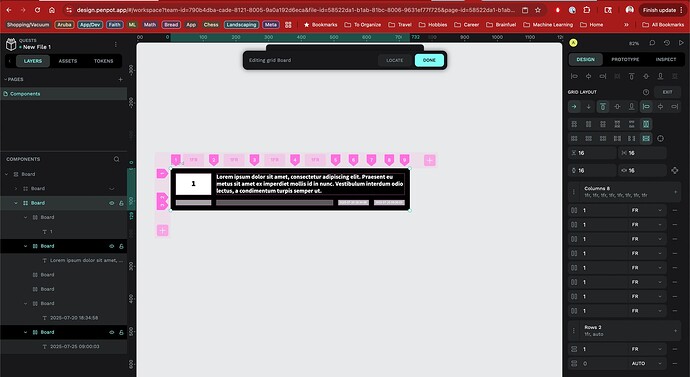Screen dimensions: 690x377
Task: Switch to the Layers tab
Action: (x=33, y=61)
